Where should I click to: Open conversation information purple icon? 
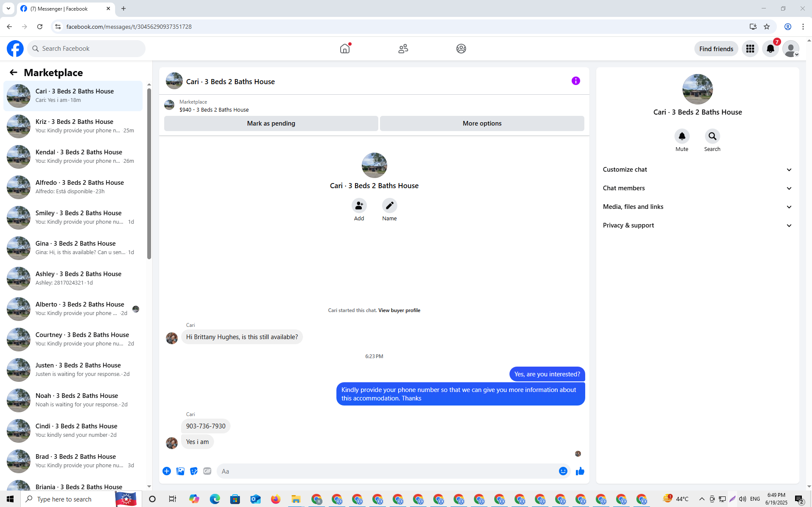point(576,81)
